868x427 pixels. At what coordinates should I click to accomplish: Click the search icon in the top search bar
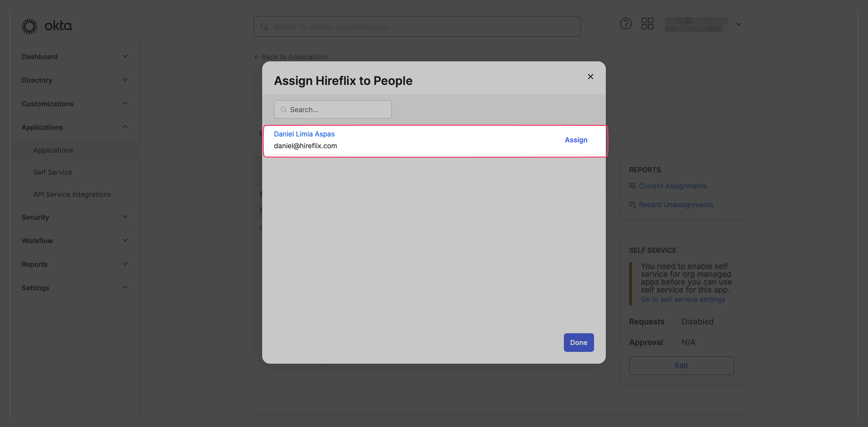tap(264, 27)
